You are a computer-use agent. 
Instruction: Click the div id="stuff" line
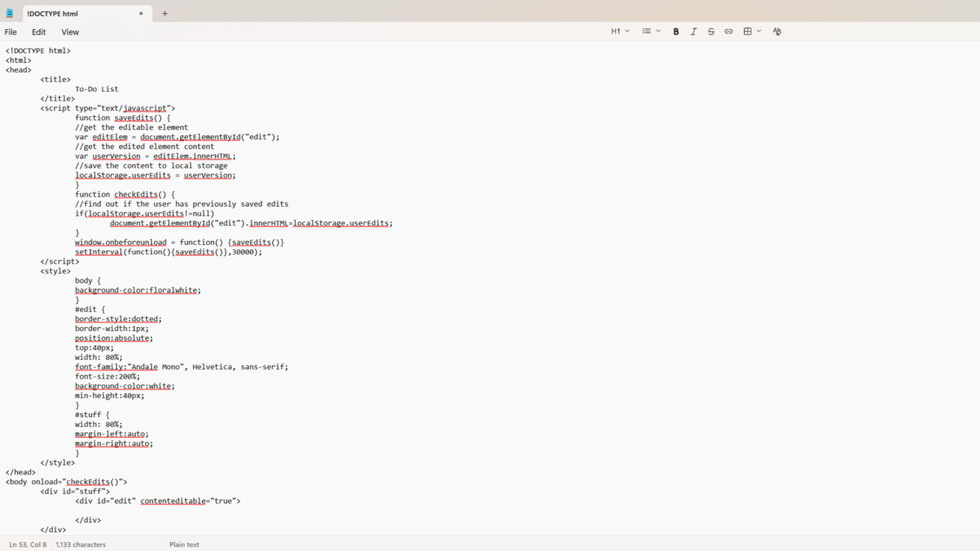tap(75, 492)
